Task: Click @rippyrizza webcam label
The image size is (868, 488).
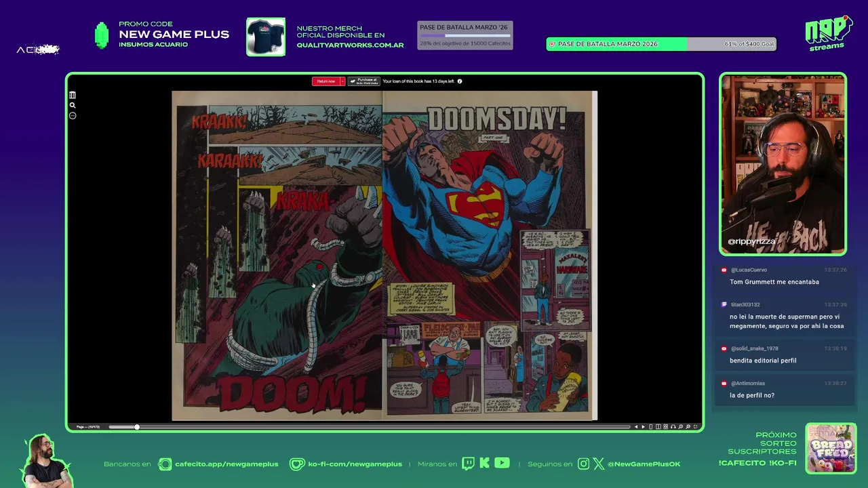Action: tap(751, 241)
